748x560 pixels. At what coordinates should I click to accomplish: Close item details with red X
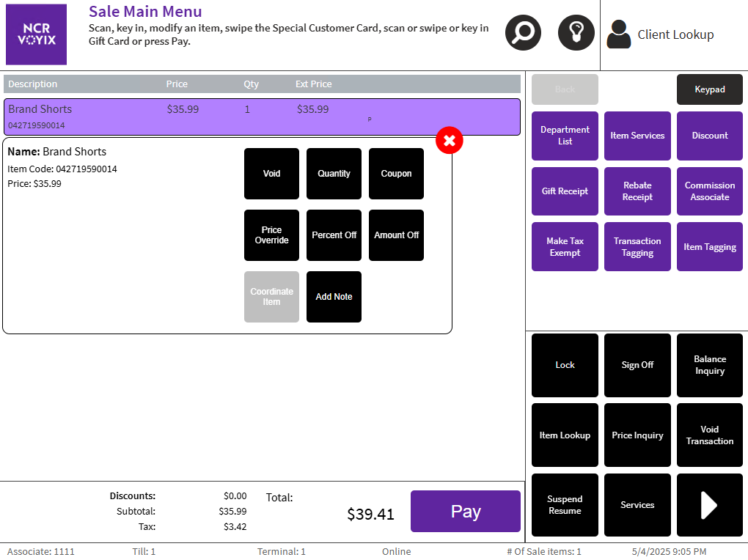click(x=450, y=140)
